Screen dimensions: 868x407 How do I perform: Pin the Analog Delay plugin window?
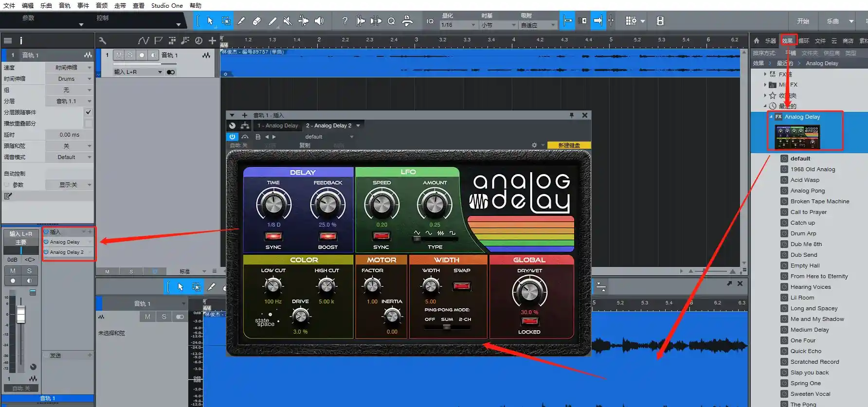[572, 115]
